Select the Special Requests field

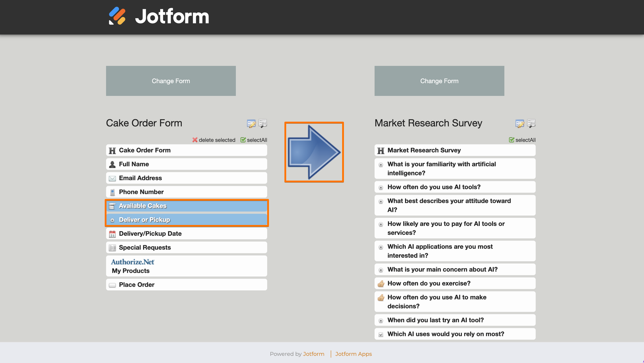point(186,247)
